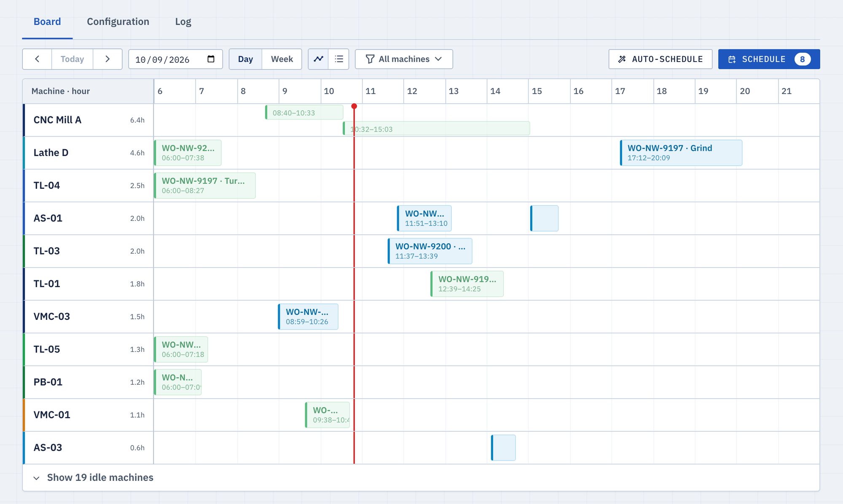Select the unlabeled blue block in AS-01 row
843x504 pixels.
pyautogui.click(x=544, y=218)
